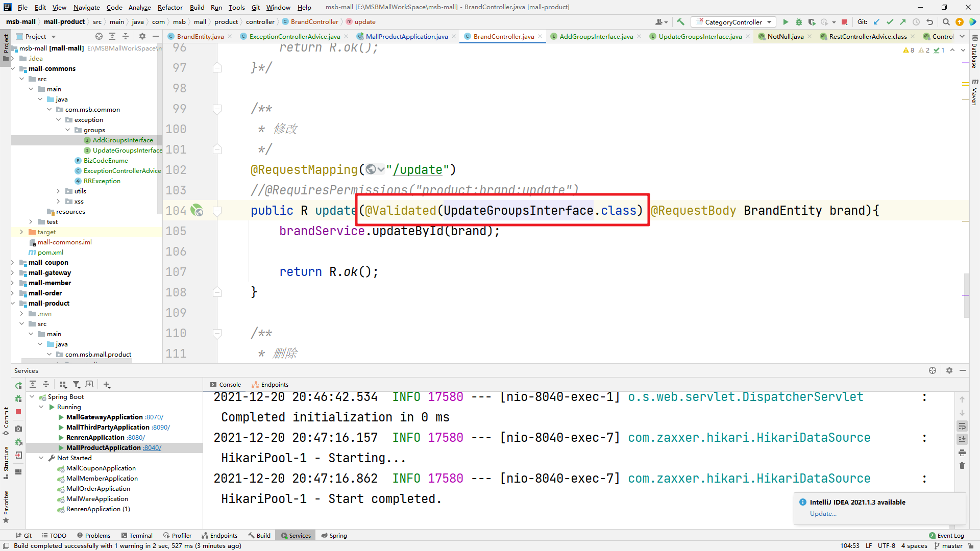Click the Rerun icon in Services panel
Image resolution: width=980 pixels, height=551 pixels.
[x=18, y=385]
